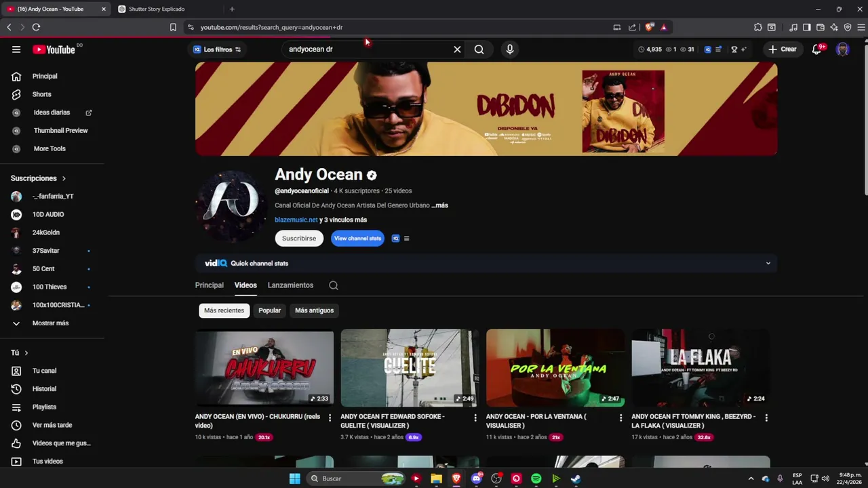Open the YouTube hamburger guide menu
This screenshot has width=868, height=488.
(x=16, y=49)
